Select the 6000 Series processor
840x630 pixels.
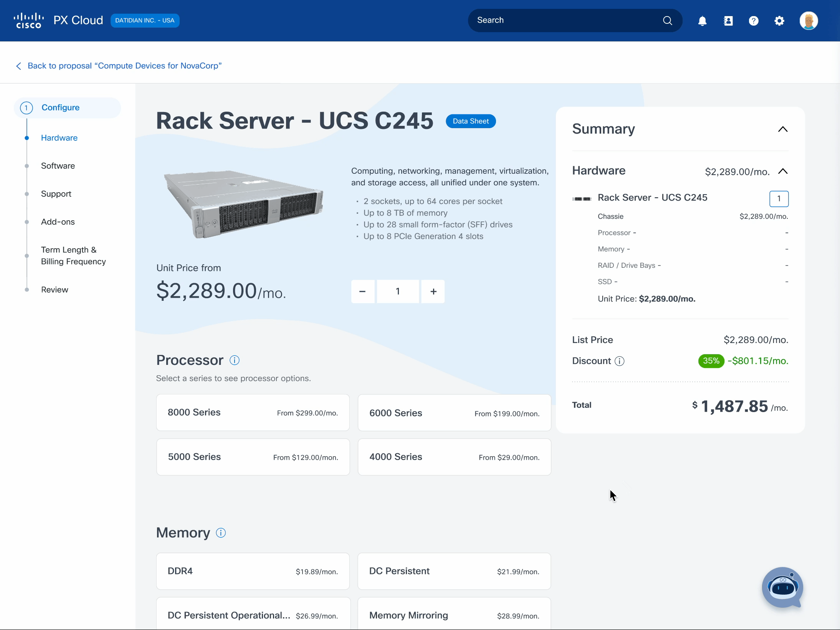454,413
